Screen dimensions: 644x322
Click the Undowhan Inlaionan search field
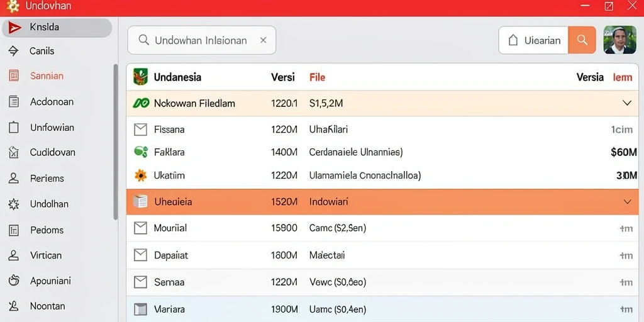[x=202, y=40]
